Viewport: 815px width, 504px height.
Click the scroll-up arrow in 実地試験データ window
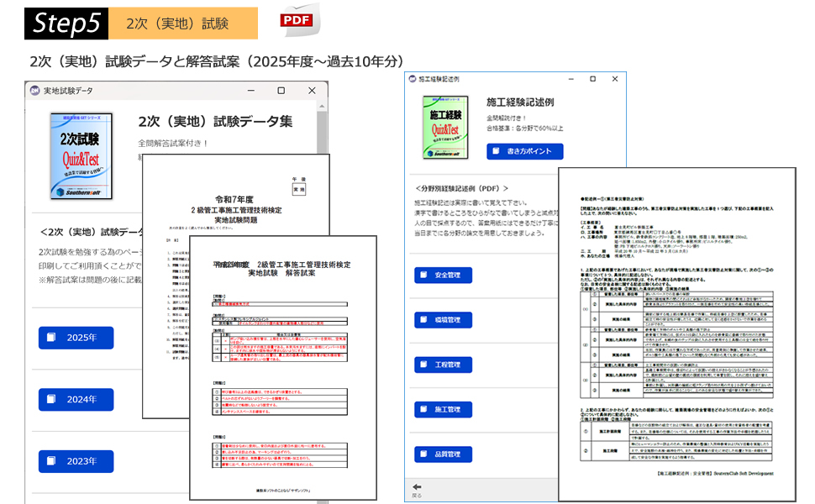click(x=323, y=106)
